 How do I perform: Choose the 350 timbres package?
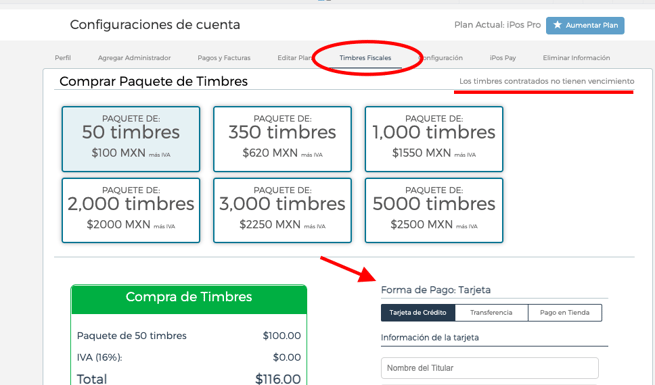[282, 139]
